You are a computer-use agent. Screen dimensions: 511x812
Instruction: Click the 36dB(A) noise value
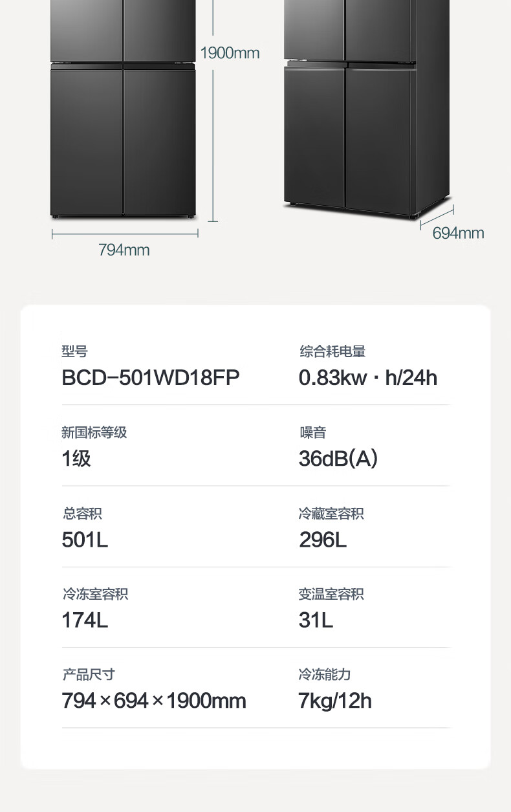click(338, 459)
